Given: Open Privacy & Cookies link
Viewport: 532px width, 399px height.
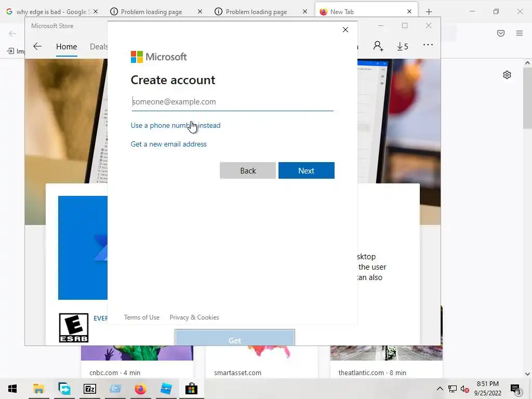Looking at the screenshot, I should [194, 317].
